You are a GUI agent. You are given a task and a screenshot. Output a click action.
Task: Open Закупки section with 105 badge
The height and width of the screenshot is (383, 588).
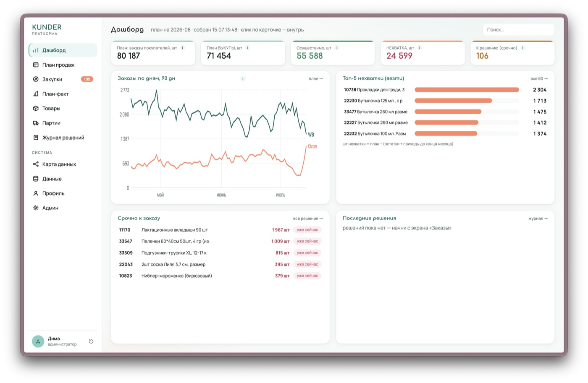(63, 79)
